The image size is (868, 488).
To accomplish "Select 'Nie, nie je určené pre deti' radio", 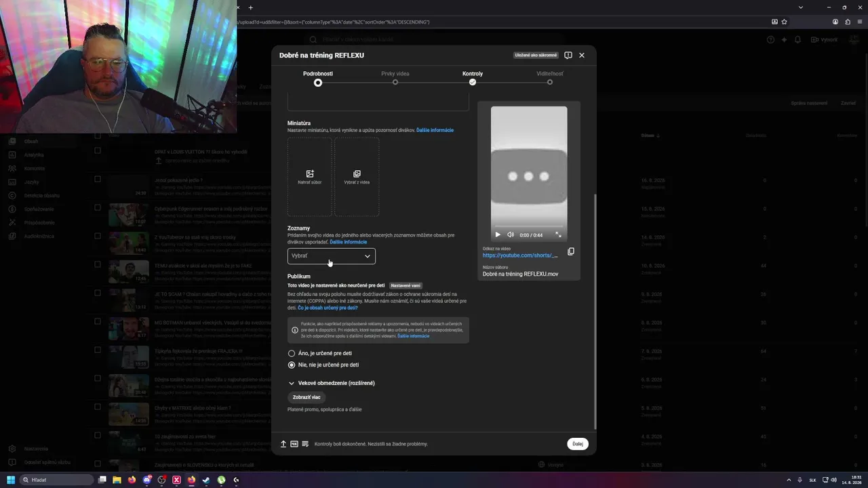I will (x=292, y=365).
